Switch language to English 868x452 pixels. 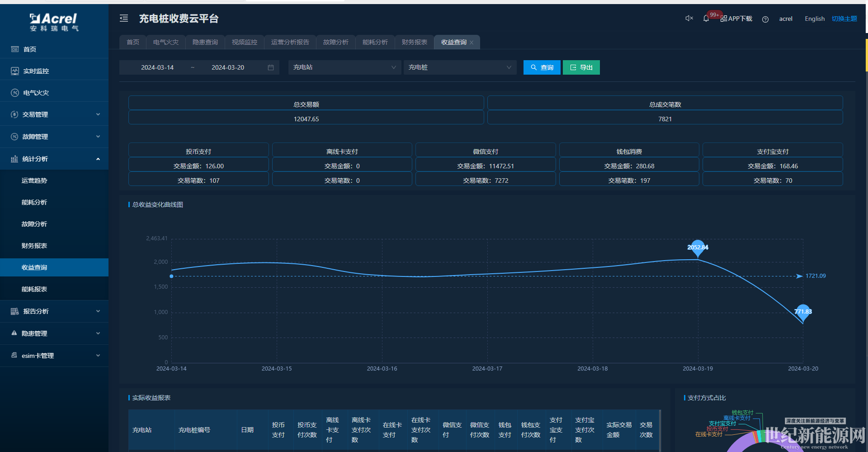[x=814, y=19]
